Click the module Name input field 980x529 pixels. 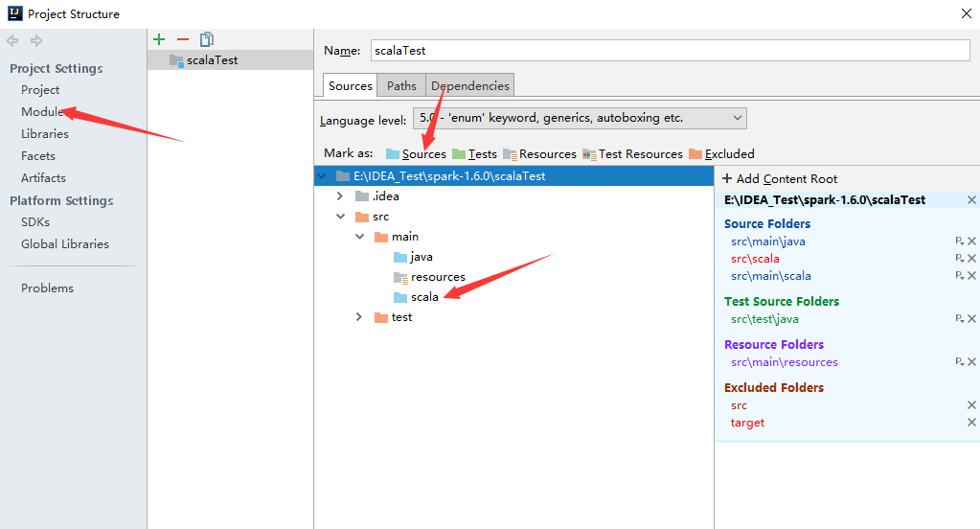point(670,51)
